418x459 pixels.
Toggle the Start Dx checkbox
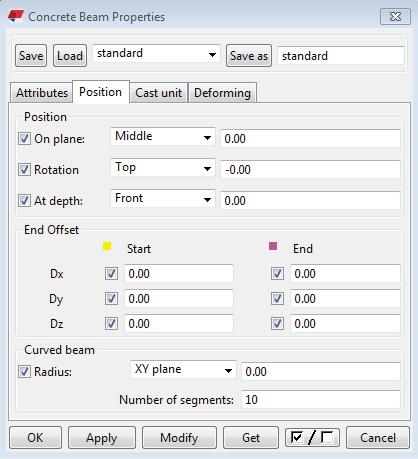(111, 274)
